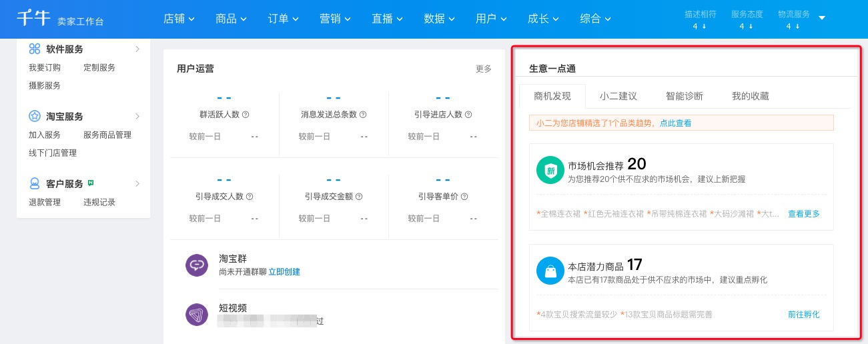868x344 pixels.
Task: Click the 淘宝服务 star icon
Action: tap(35, 116)
